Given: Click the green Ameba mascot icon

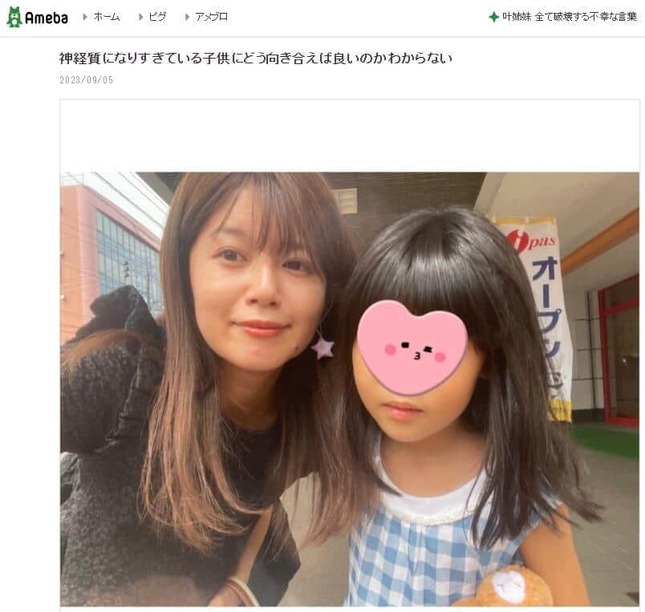Looking at the screenshot, I should (14, 17).
